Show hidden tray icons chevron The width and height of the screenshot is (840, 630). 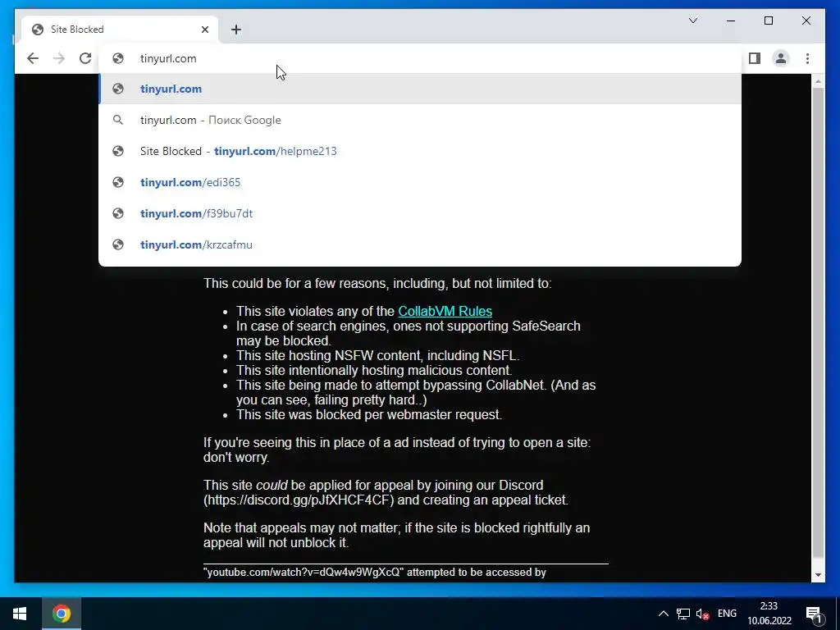coord(663,614)
